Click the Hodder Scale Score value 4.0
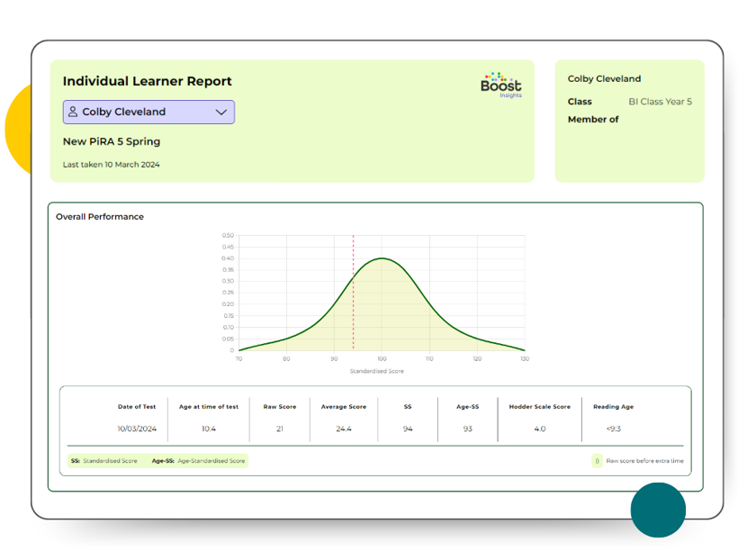 (539, 429)
